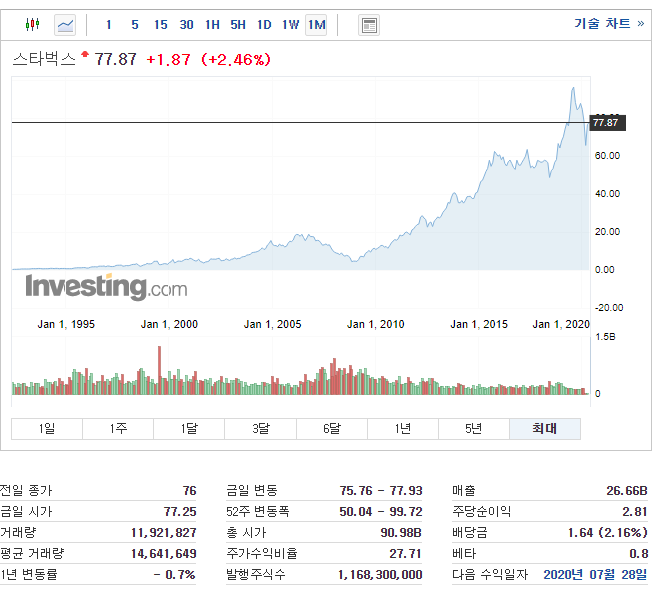This screenshot has height=595, width=655.
Task: Open the 기술 차트 link
Action: point(609,23)
